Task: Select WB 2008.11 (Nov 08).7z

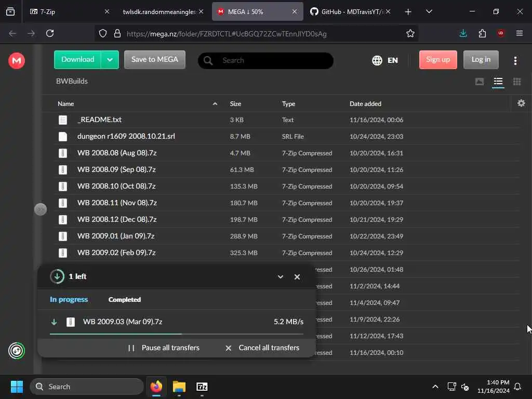Action: pos(287,203)
